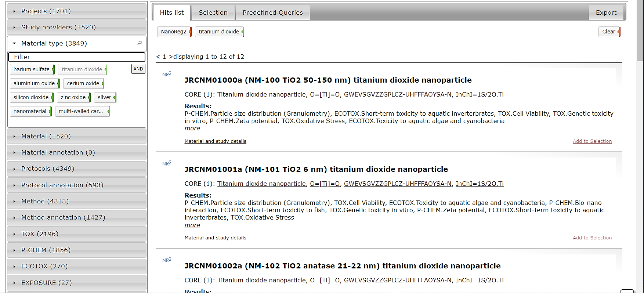
Task: Collapse the Material type (3849) section
Action: 54,43
